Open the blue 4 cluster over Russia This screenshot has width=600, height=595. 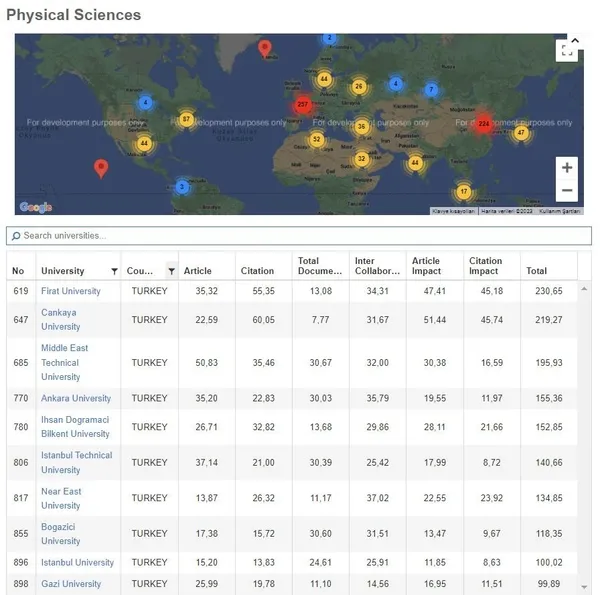[396, 84]
